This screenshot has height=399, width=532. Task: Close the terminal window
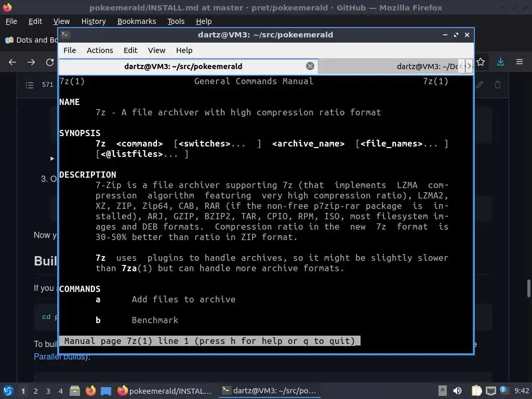pos(467,35)
